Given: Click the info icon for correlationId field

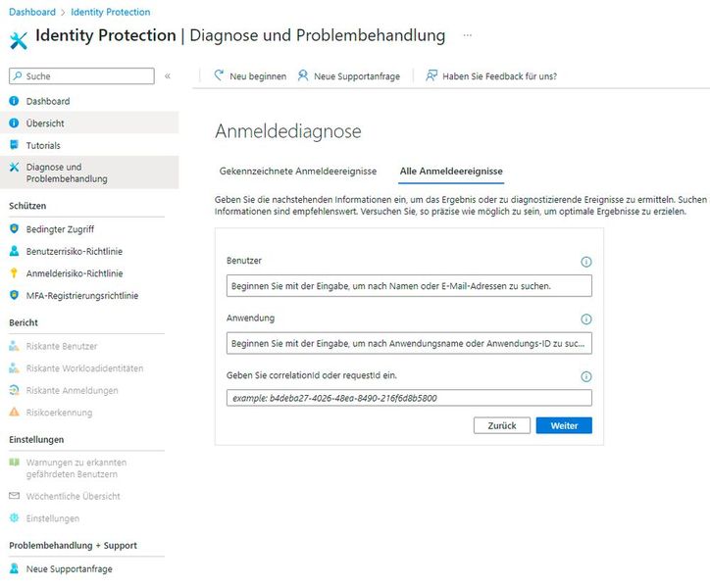Looking at the screenshot, I should 586,376.
